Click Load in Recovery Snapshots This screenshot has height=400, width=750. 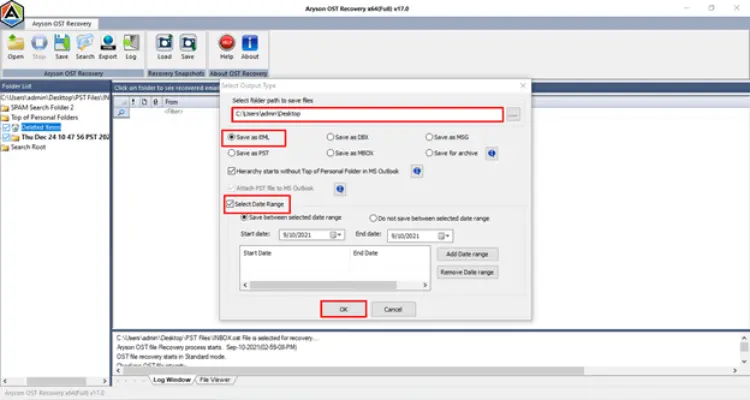[x=164, y=47]
